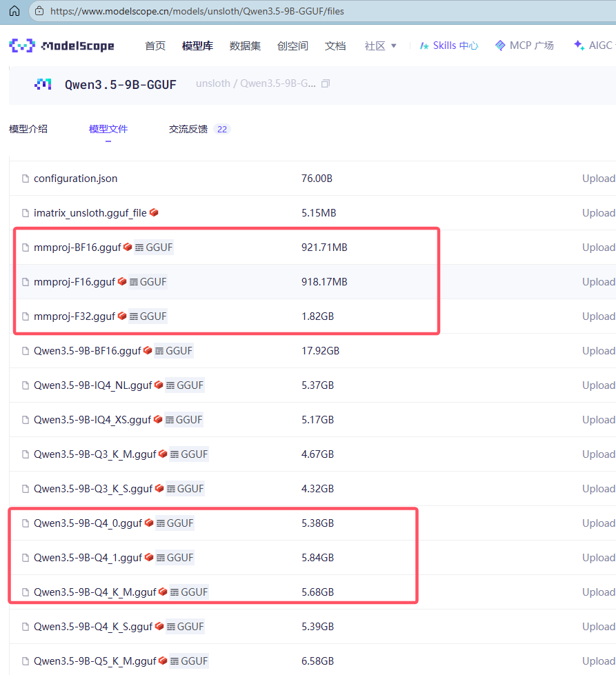Open the MCP 广场 link
This screenshot has height=675, width=616.
pyautogui.click(x=524, y=46)
